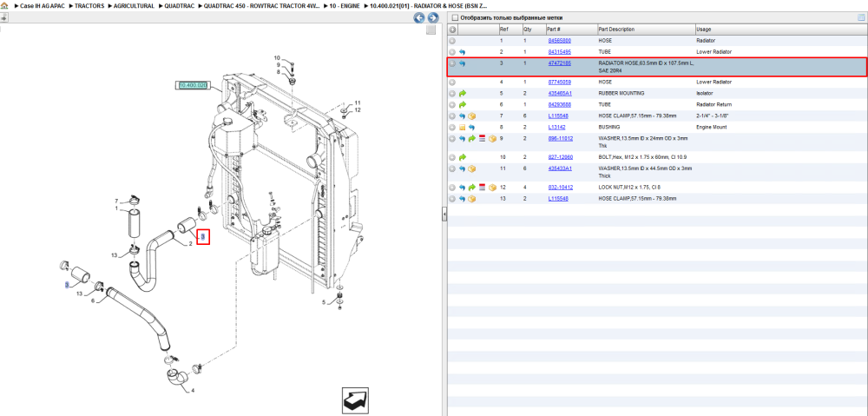The width and height of the screenshot is (868, 416).
Task: Click blue arrow on BUSHING L13142 row
Action: click(x=472, y=128)
